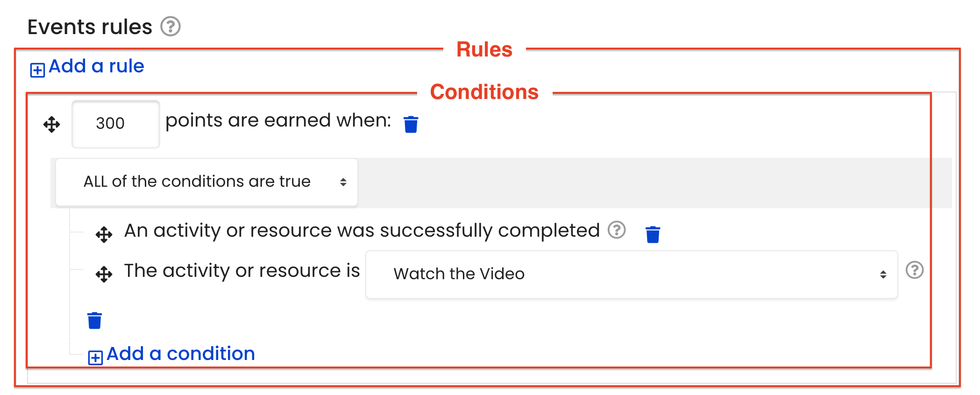Delete the 300 points rule with trash icon
This screenshot has height=395, width=980.
[x=411, y=124]
